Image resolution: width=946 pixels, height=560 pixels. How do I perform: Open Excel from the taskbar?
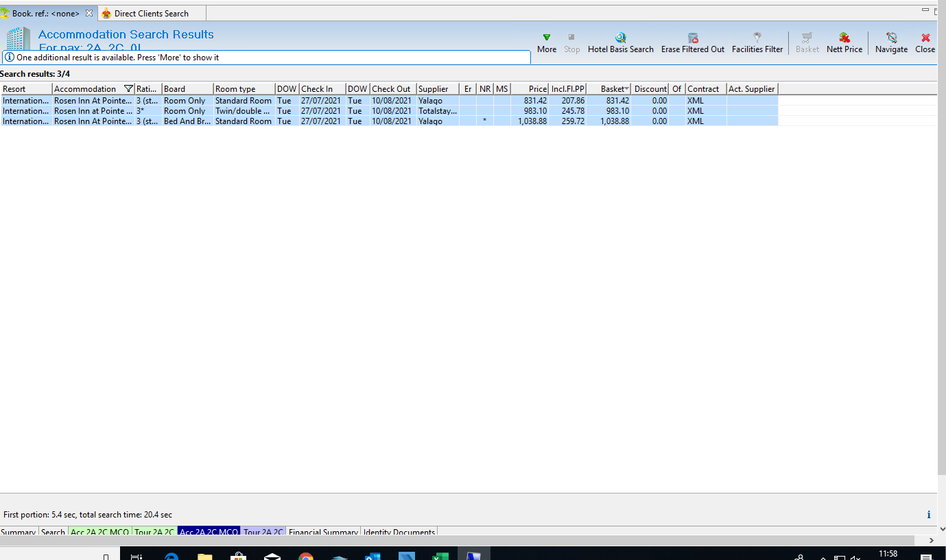[x=440, y=557]
